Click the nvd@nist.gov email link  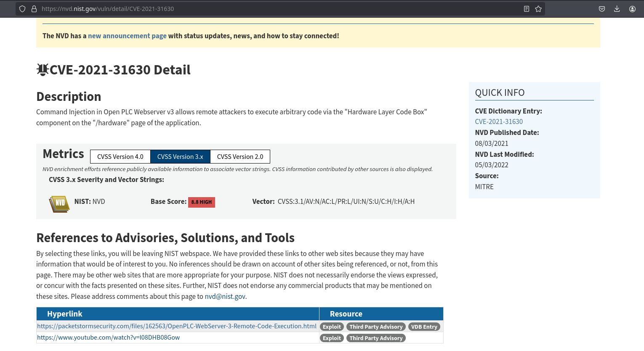[225, 297]
